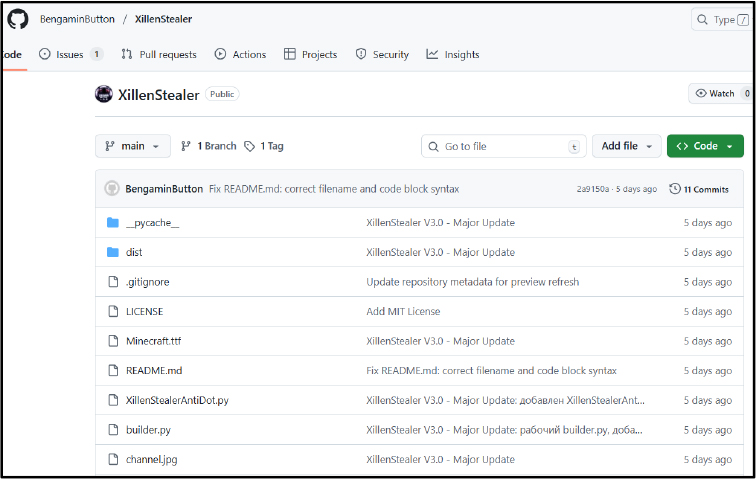Open the commit message in the dist row
The image size is (756, 479).
pos(440,252)
